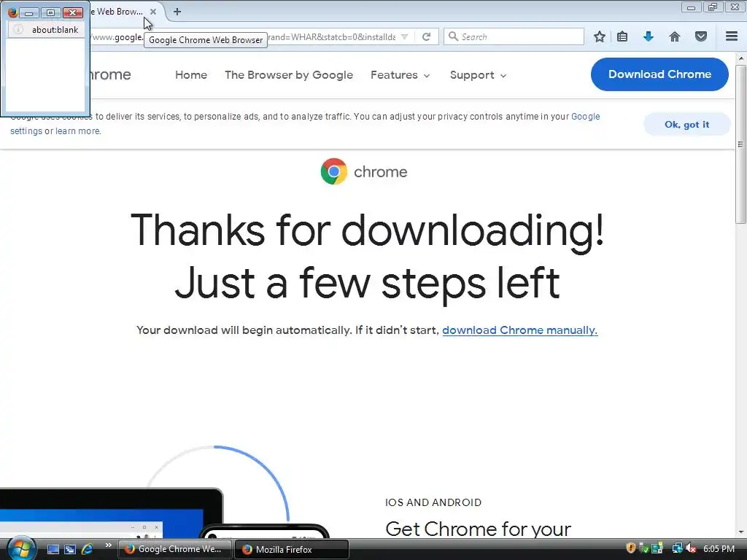This screenshot has width=747, height=560.
Task: Click the IOS AND ANDROID label
Action: click(433, 502)
